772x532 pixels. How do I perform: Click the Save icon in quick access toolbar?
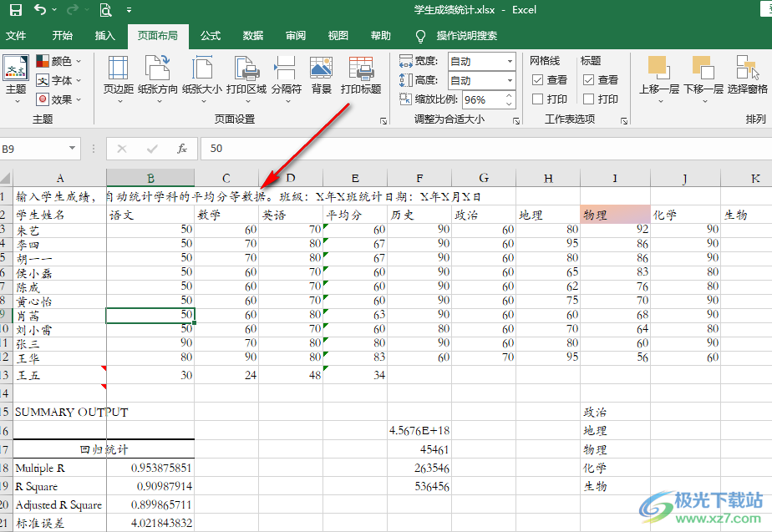click(16, 9)
